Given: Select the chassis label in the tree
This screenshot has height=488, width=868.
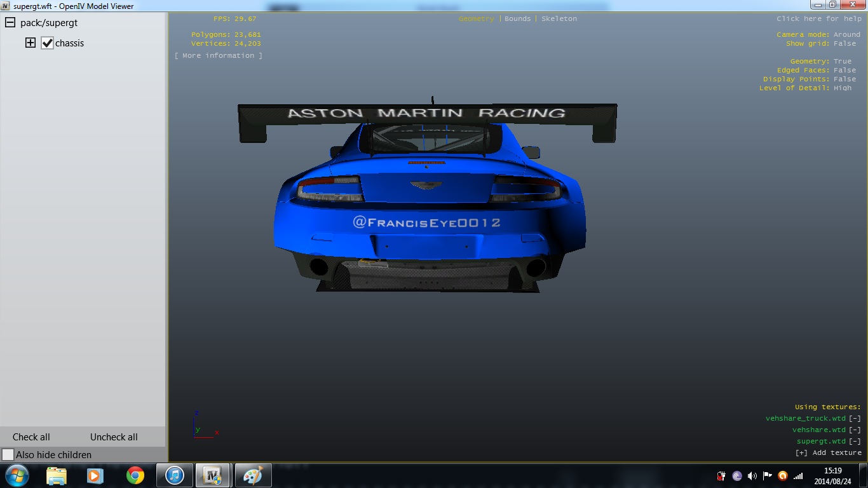Looking at the screenshot, I should (70, 43).
